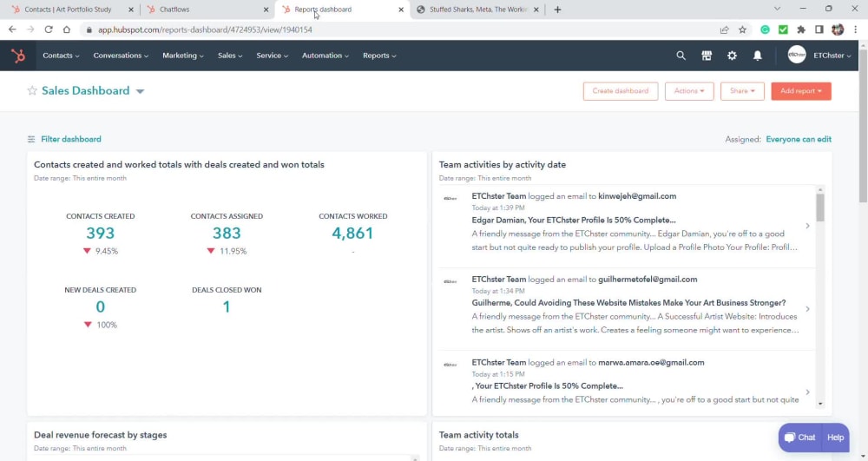Open the Chat widget button
The image size is (868, 461).
point(800,438)
